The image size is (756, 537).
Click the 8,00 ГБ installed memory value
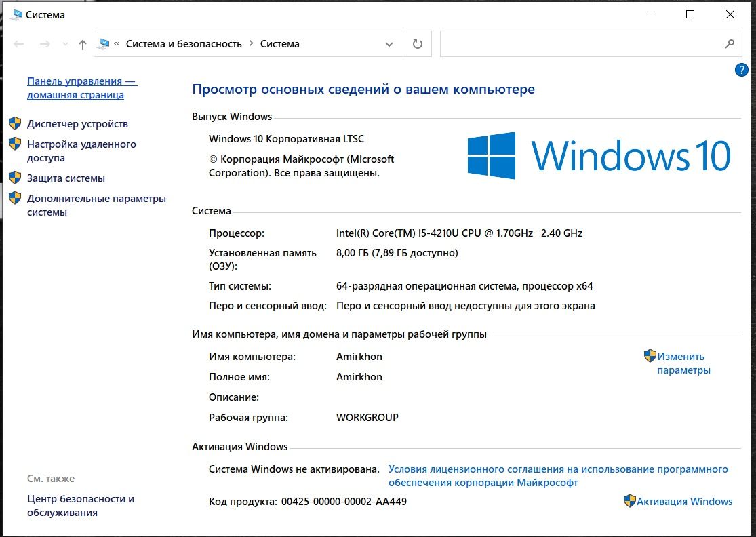tap(397, 253)
